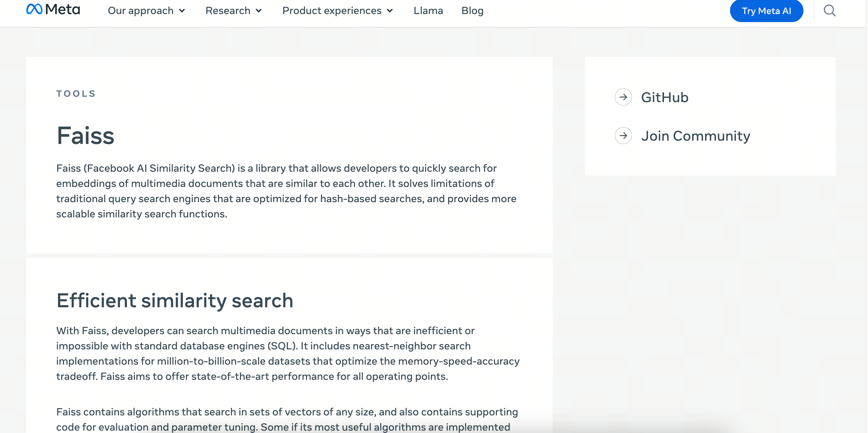Click the Faiss description paragraph
The height and width of the screenshot is (433, 868).
286,191
